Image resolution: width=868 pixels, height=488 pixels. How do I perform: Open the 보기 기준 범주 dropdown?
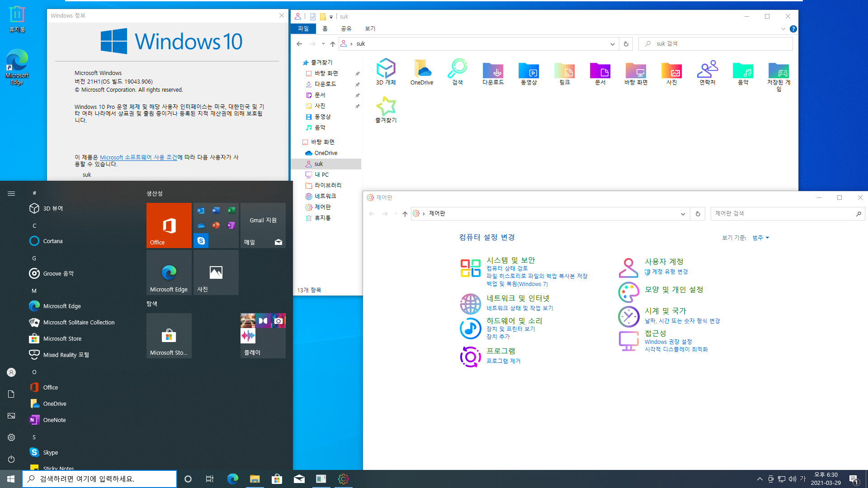[x=760, y=238]
